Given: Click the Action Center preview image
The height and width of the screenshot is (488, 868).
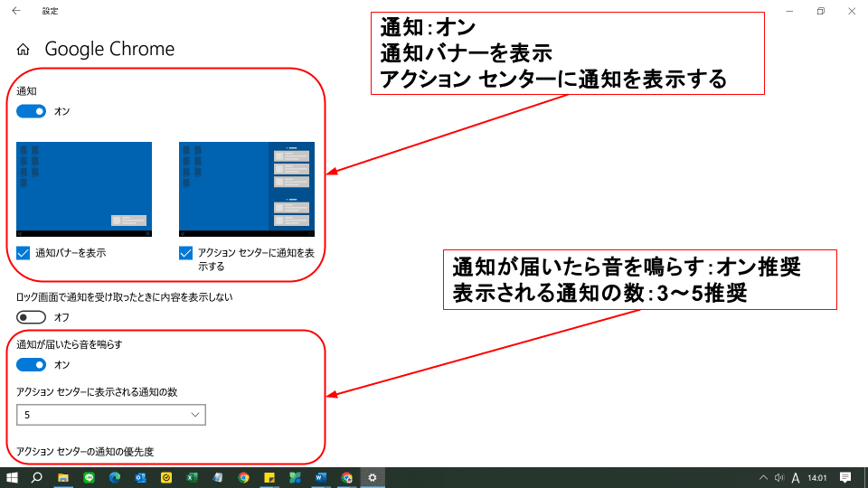Looking at the screenshot, I should (247, 188).
